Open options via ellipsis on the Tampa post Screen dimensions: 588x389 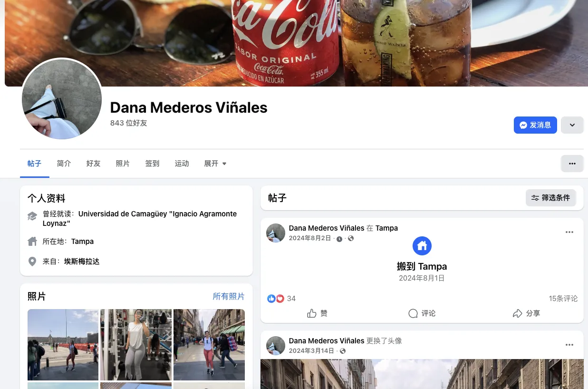tap(569, 232)
